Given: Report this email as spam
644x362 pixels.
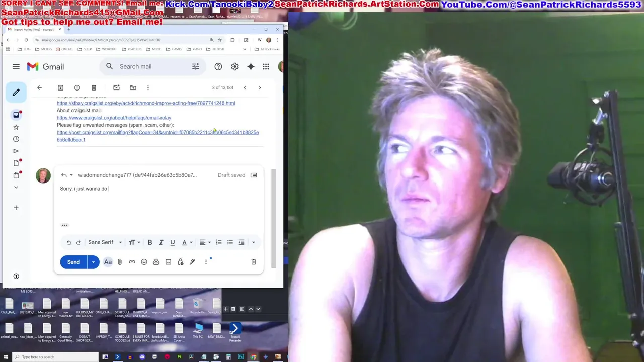Looking at the screenshot, I should coord(77,87).
